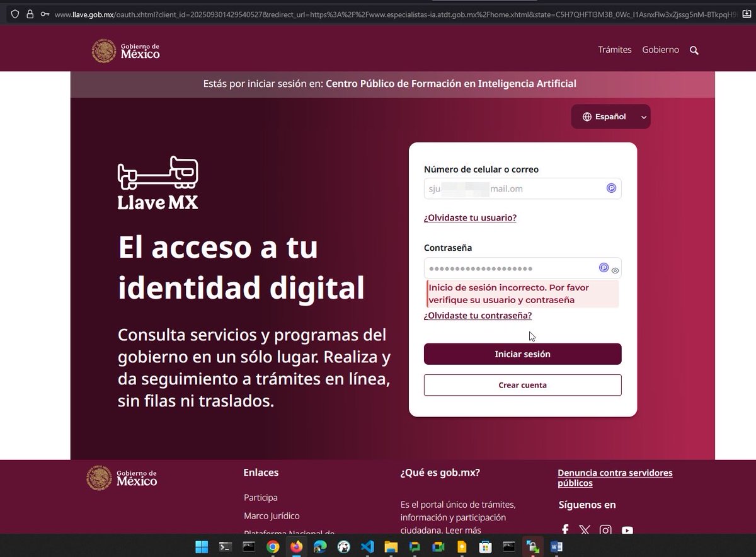Click the Crear cuenta button
The image size is (756, 557).
[522, 384]
